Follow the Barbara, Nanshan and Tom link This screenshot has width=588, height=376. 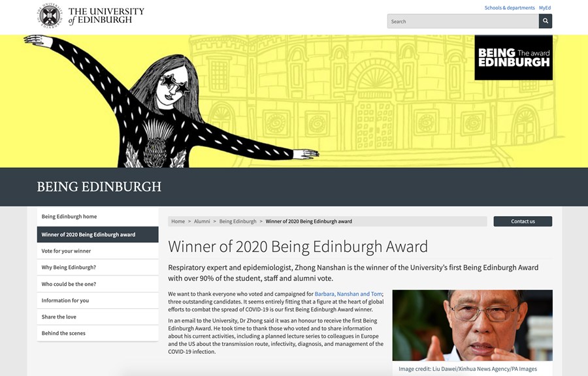point(348,294)
